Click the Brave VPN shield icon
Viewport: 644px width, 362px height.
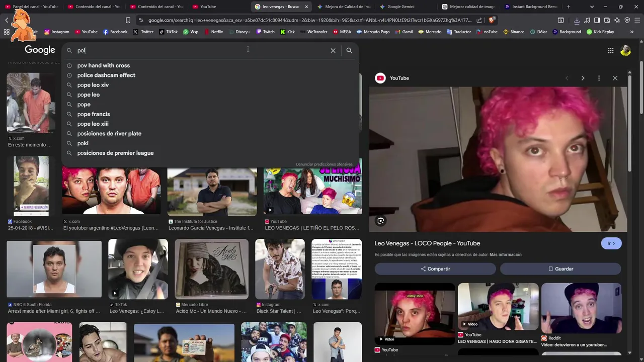(x=627, y=20)
